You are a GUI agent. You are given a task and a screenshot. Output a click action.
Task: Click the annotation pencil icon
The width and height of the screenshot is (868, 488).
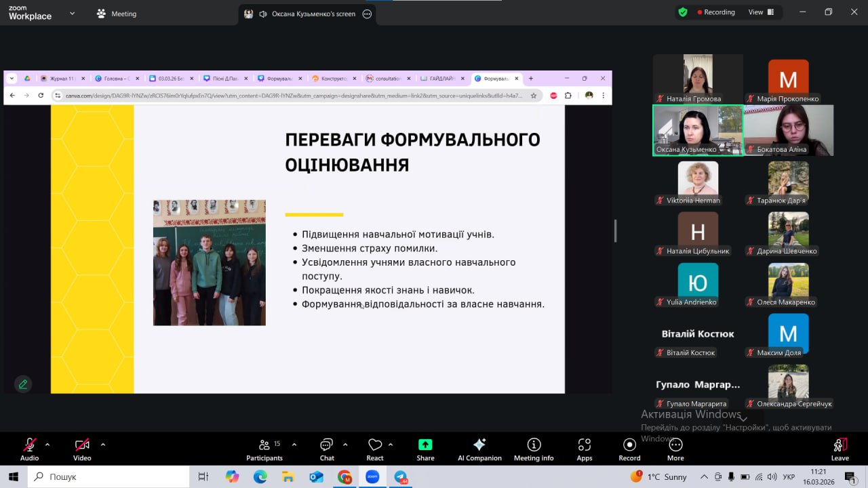click(x=23, y=384)
